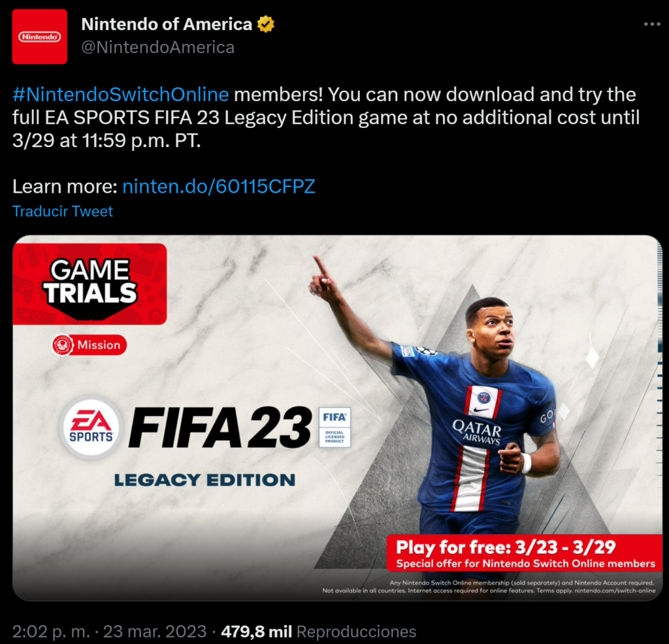Open the FIFA 23 promotional image
This screenshot has width=669, height=644.
click(337, 418)
